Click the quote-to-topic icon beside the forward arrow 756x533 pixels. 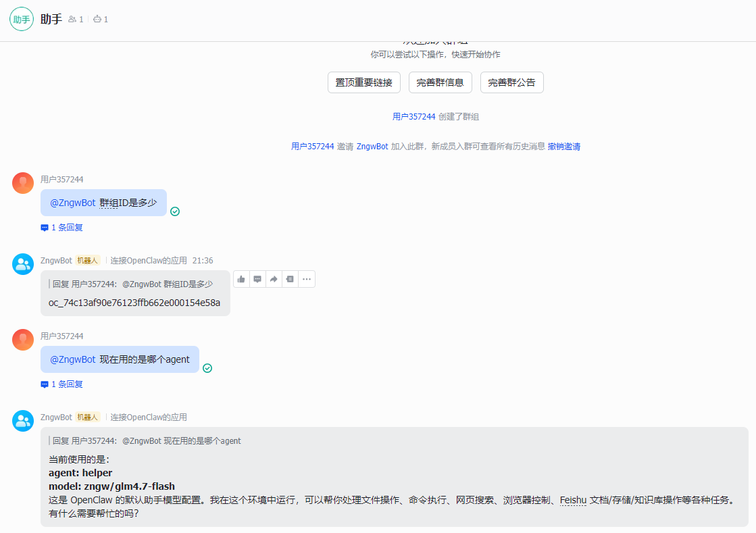pyautogui.click(x=290, y=278)
